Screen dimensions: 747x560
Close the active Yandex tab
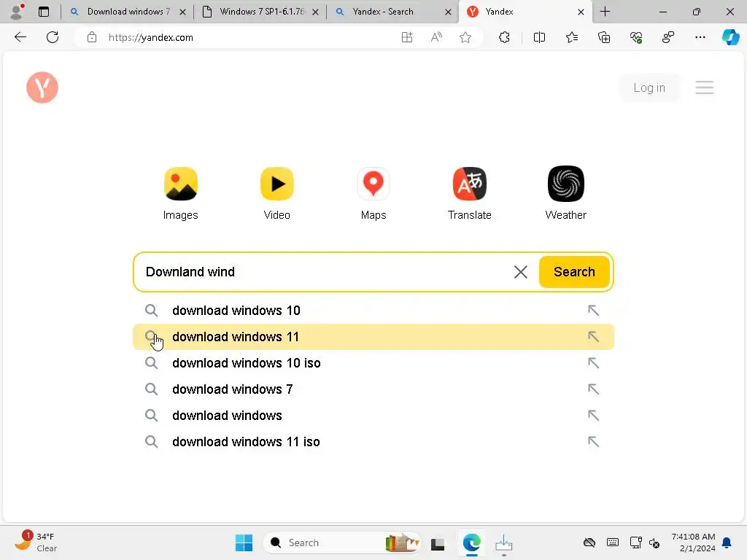[581, 12]
